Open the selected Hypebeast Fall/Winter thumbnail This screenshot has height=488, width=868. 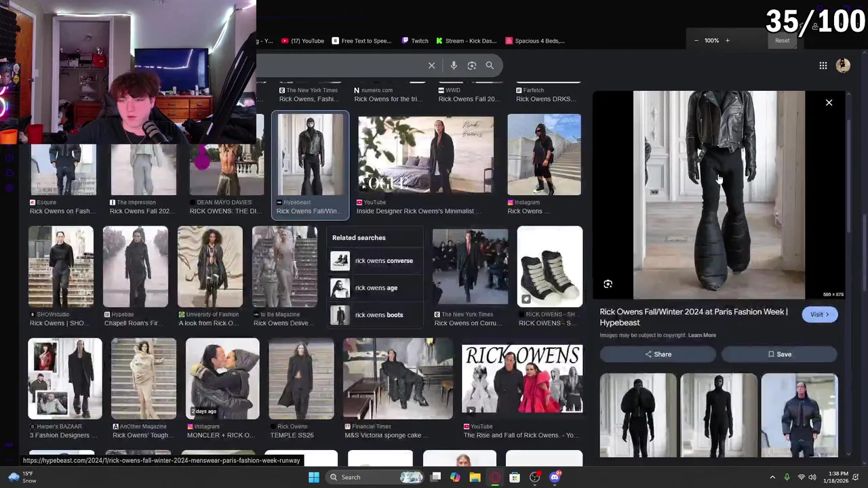click(311, 155)
